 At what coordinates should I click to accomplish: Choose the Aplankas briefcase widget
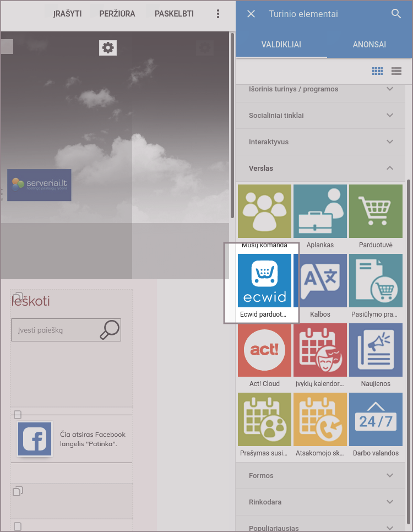(x=320, y=216)
